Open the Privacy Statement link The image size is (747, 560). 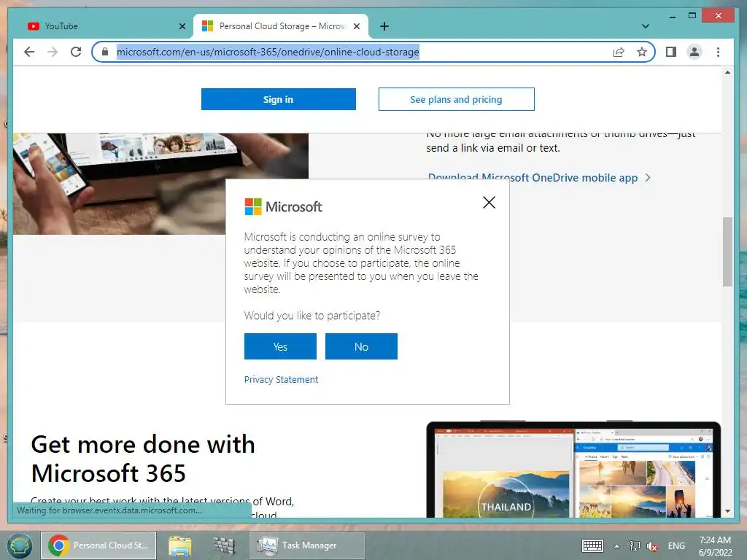tap(281, 379)
